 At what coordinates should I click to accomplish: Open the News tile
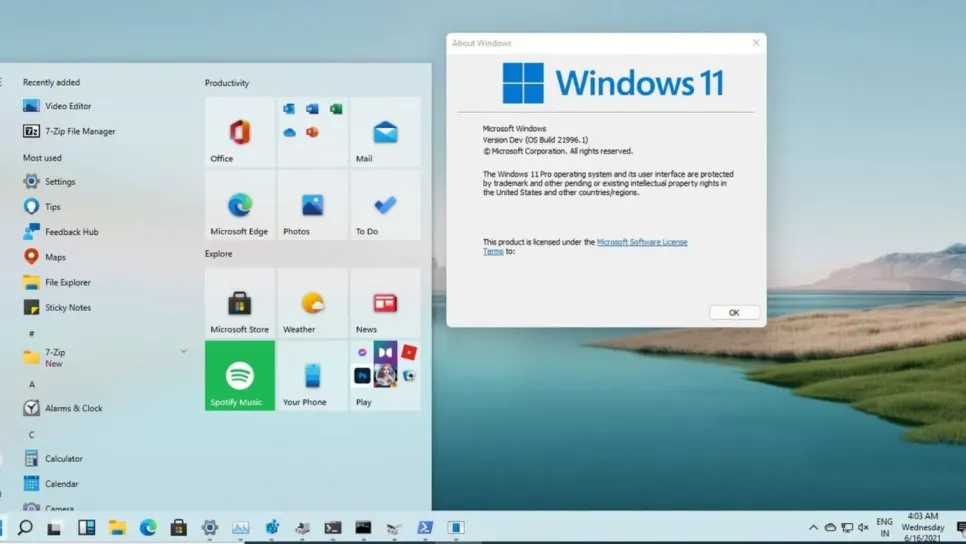[385, 303]
